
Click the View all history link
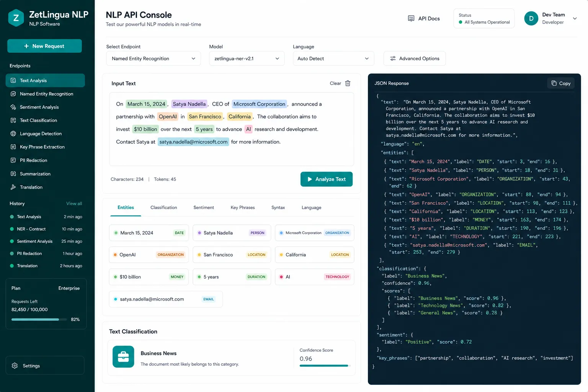(x=74, y=204)
